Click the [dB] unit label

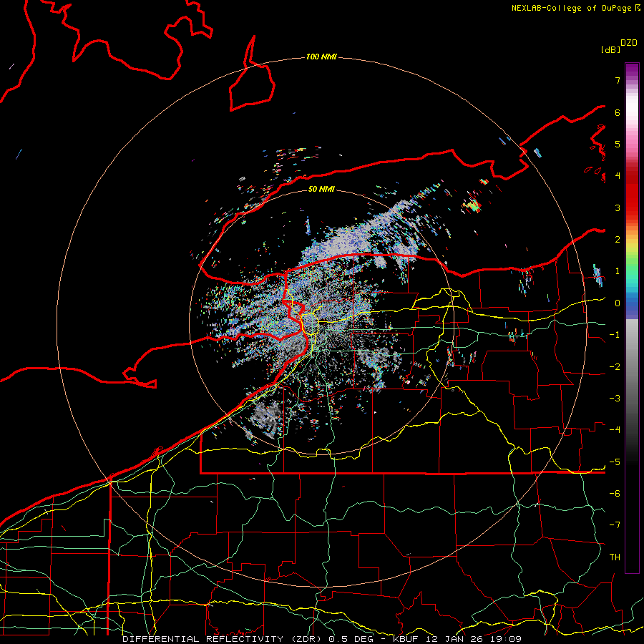[610, 49]
